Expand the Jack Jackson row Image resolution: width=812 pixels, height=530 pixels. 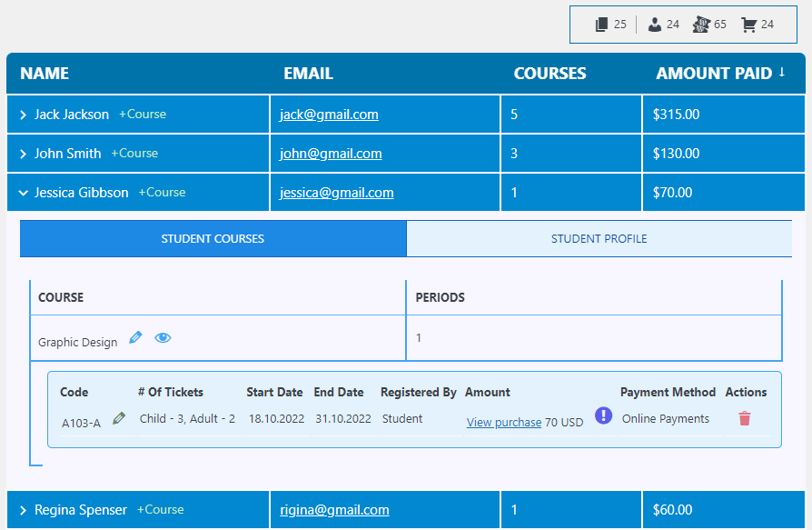point(23,115)
